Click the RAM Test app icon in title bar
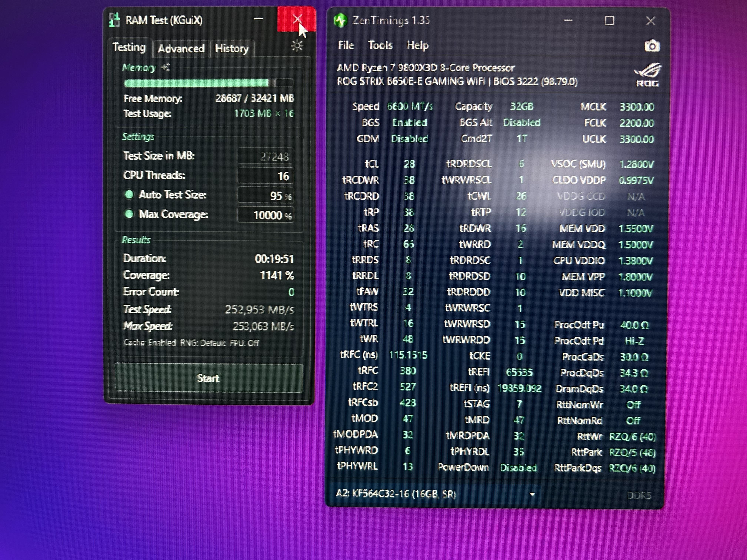 point(115,20)
